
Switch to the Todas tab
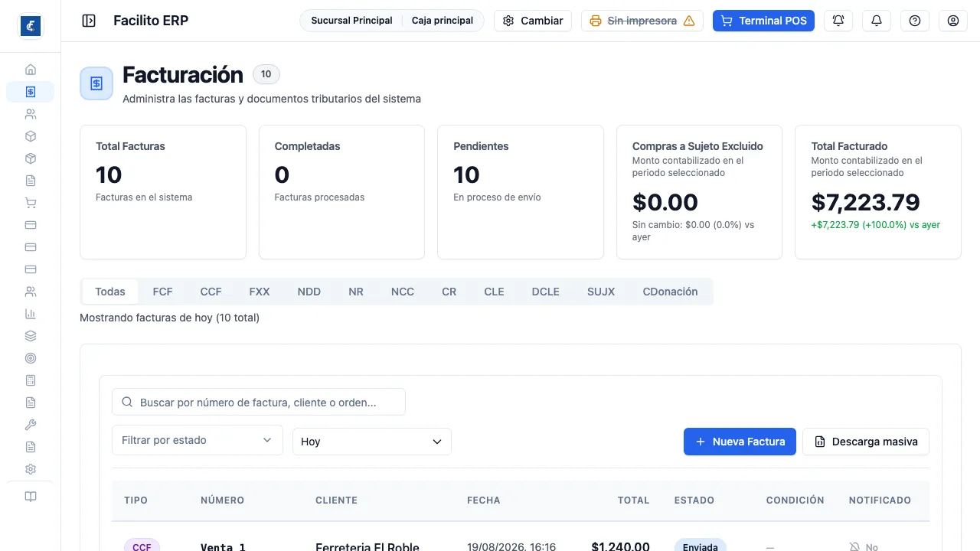point(110,292)
